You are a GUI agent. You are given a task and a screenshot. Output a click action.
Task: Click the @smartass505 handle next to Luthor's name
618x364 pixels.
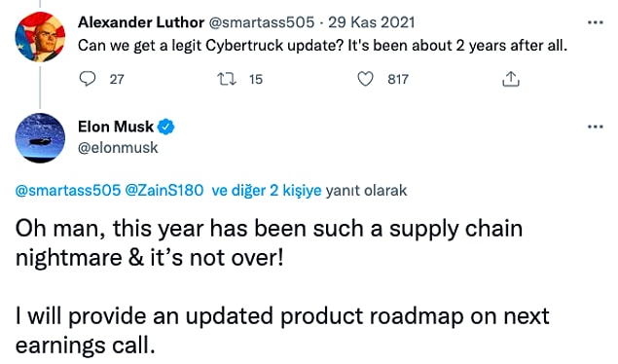coord(261,22)
